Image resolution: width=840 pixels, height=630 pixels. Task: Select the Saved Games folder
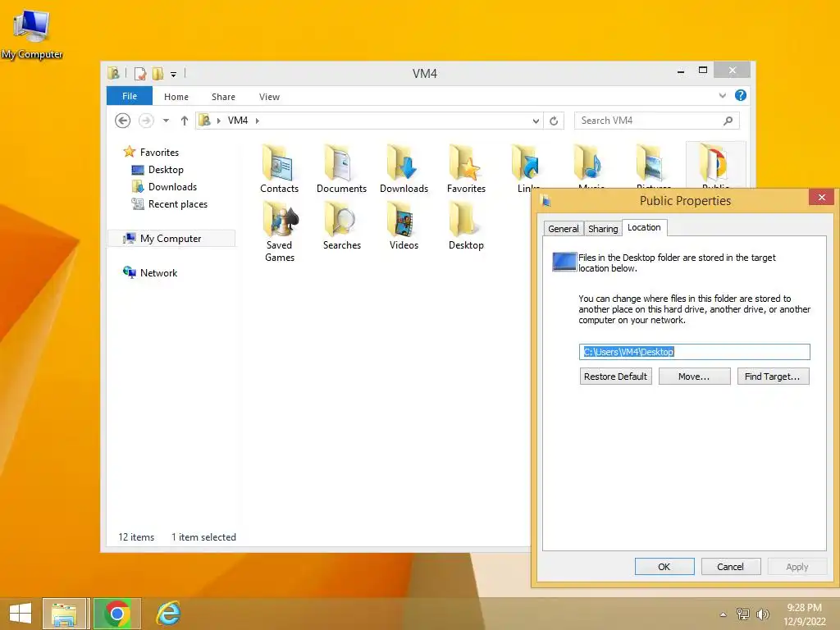pos(279,231)
